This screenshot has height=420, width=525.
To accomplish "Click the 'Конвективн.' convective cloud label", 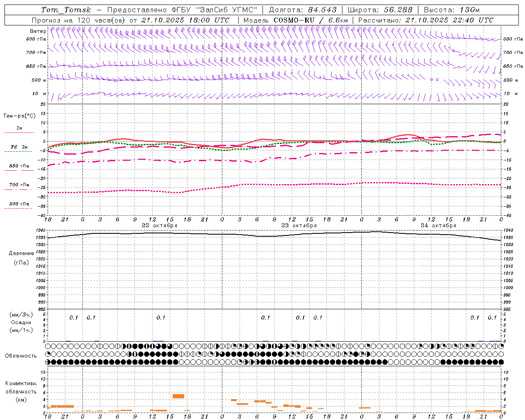I will (x=21, y=383).
